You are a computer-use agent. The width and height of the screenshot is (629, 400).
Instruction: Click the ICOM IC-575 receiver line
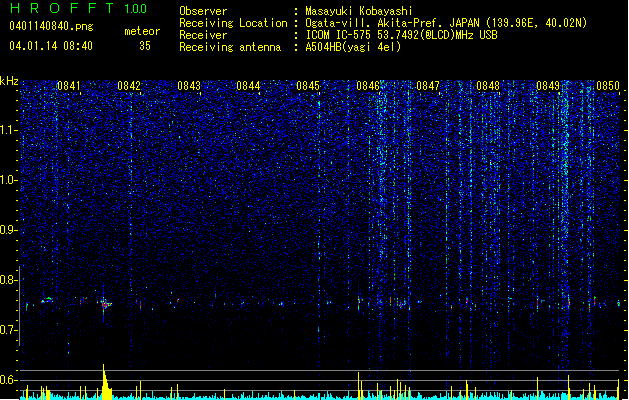pyautogui.click(x=401, y=35)
